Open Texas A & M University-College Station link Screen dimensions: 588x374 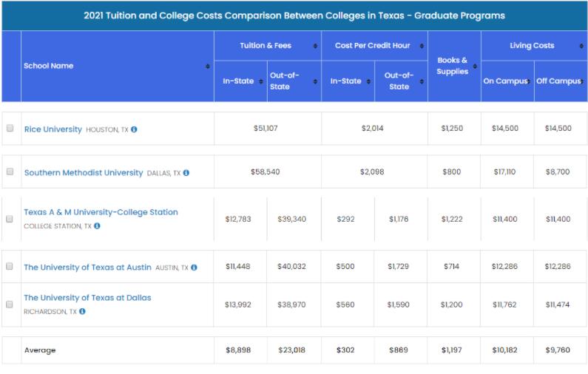pos(101,212)
